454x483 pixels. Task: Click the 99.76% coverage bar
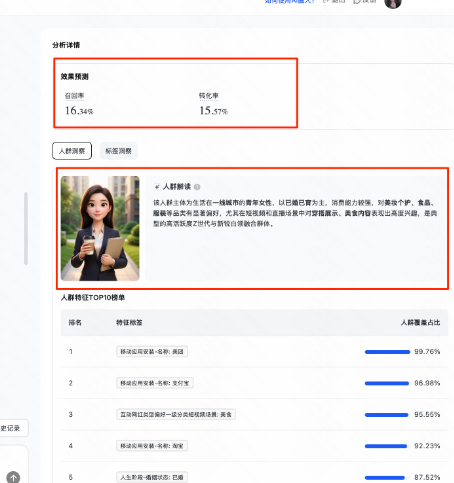point(387,352)
